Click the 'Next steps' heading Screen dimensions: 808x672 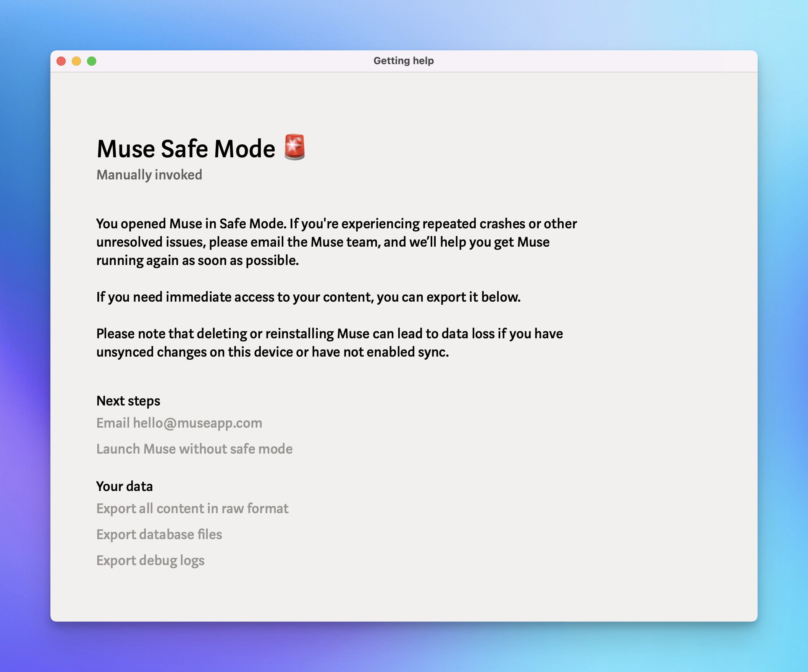128,401
